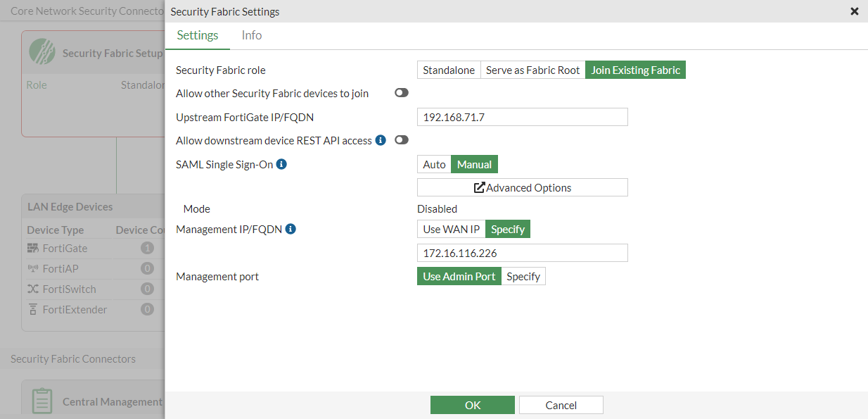Set SAML Single Sign-On to Auto

point(434,164)
